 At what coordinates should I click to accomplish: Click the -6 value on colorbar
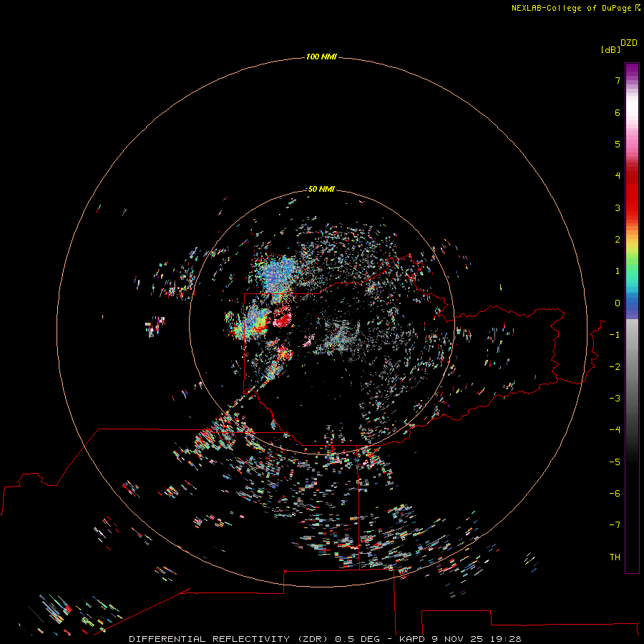pyautogui.click(x=615, y=494)
